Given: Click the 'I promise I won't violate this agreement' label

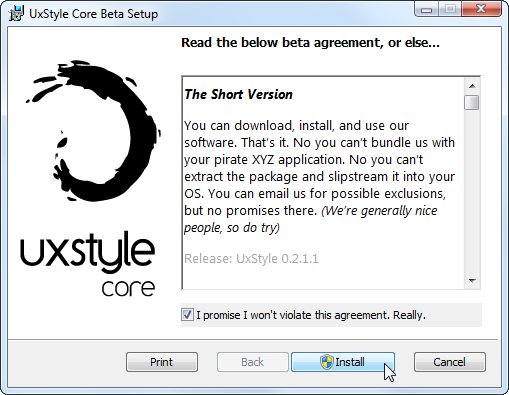Looking at the screenshot, I should (311, 315).
